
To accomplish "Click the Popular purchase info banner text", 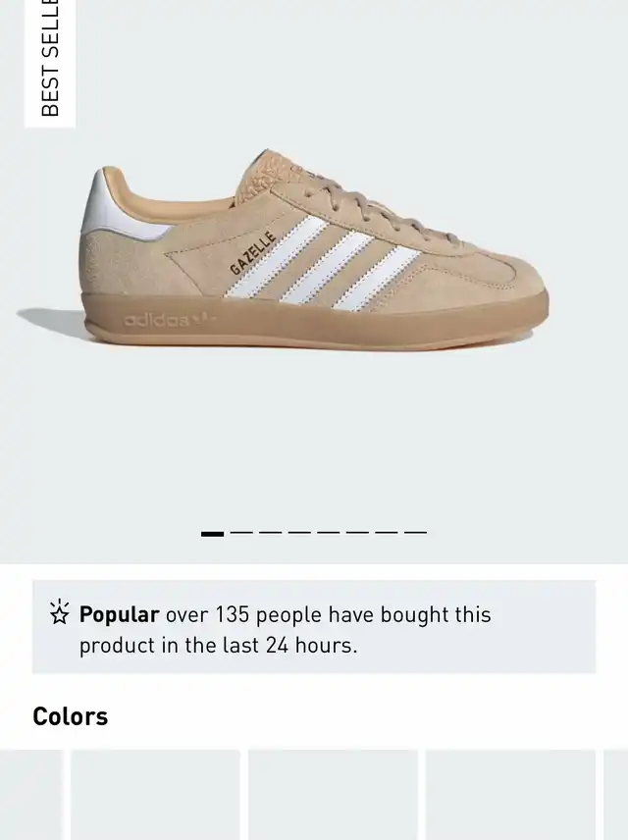I will tap(286, 630).
